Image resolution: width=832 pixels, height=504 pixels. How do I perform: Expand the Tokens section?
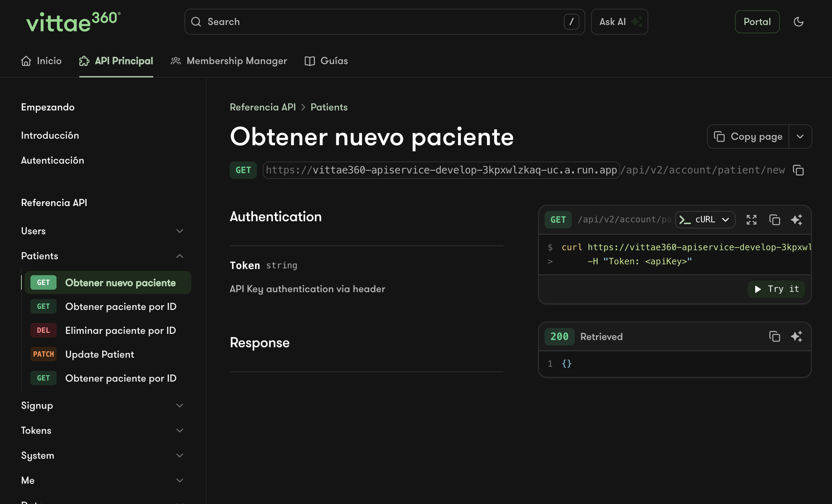point(103,430)
